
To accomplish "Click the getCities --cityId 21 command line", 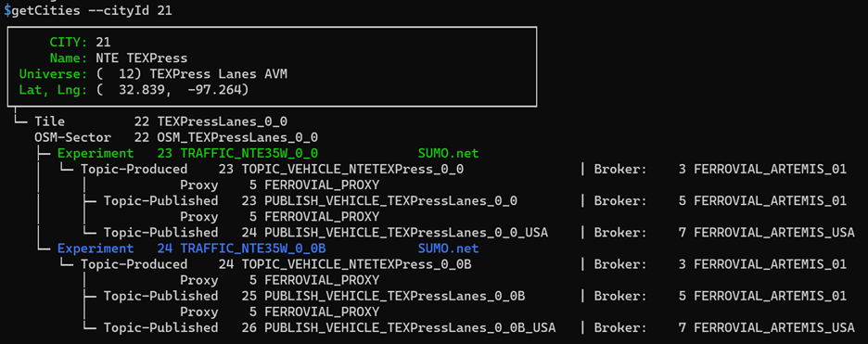I will pyautogui.click(x=87, y=10).
